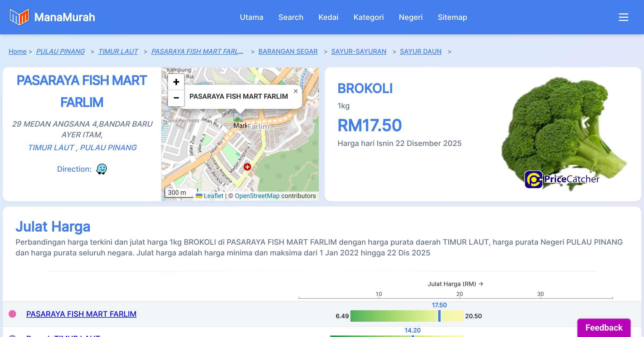
Task: Click the ManaMurah logo icon
Action: [19, 17]
